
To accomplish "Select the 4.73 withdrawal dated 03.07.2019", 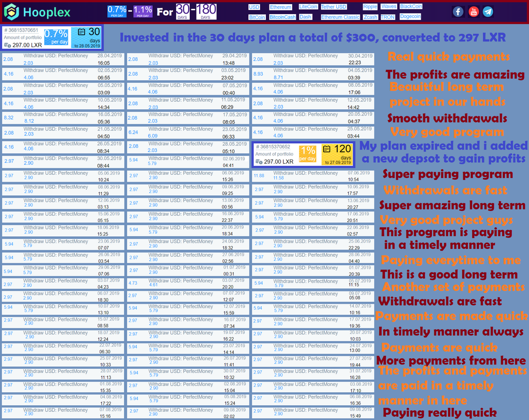I will (x=188, y=283).
